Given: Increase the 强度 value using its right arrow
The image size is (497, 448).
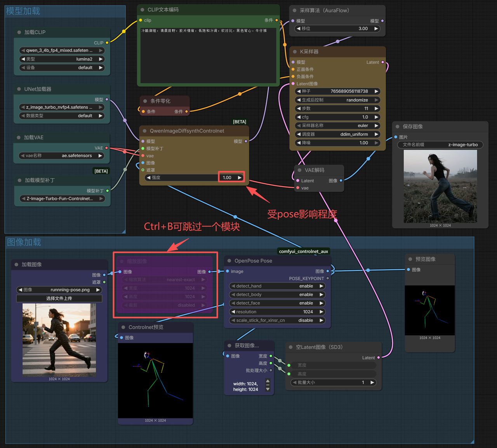Looking at the screenshot, I should [x=240, y=177].
